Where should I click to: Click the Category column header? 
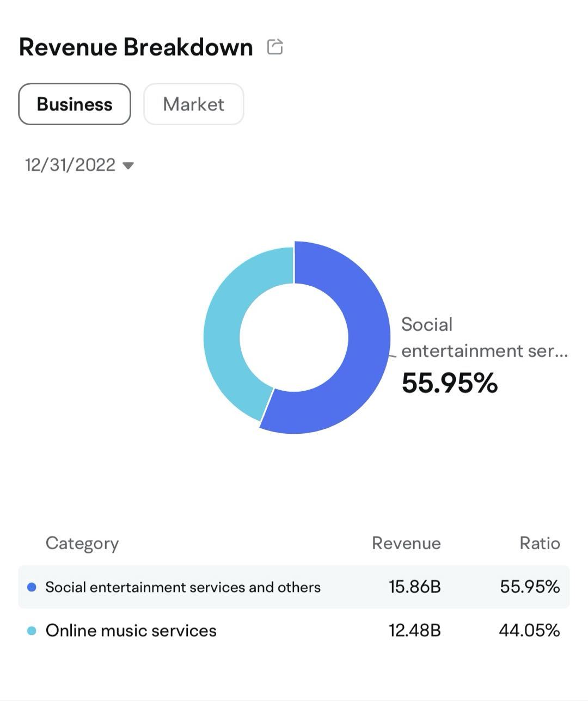pyautogui.click(x=82, y=543)
